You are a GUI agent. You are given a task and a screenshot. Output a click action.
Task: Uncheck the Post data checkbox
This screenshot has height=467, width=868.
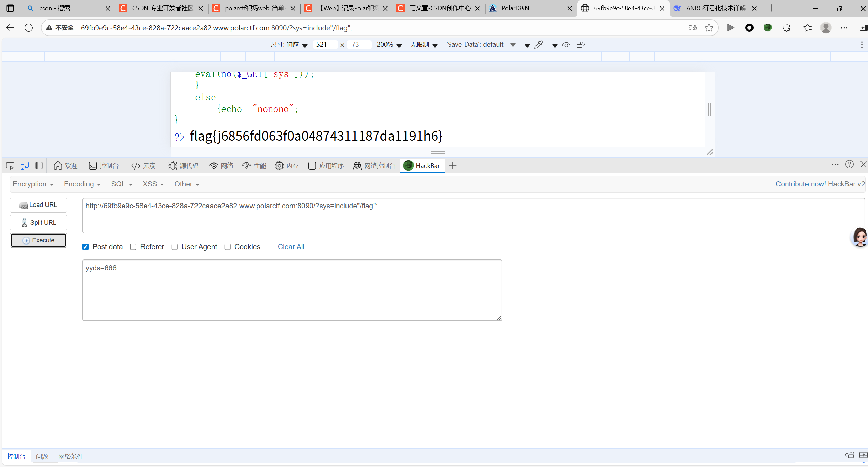pos(85,247)
